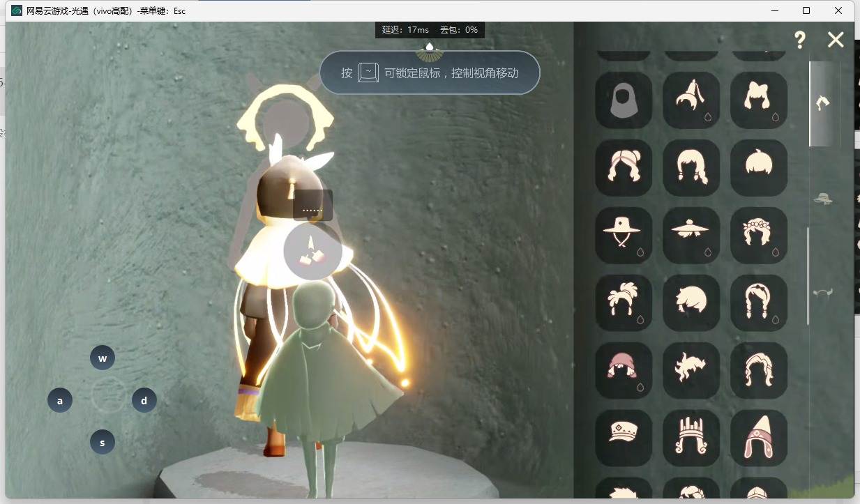This screenshot has height=504, width=860.
Task: Select the wide-brim hat with chin strap
Action: [x=624, y=236]
